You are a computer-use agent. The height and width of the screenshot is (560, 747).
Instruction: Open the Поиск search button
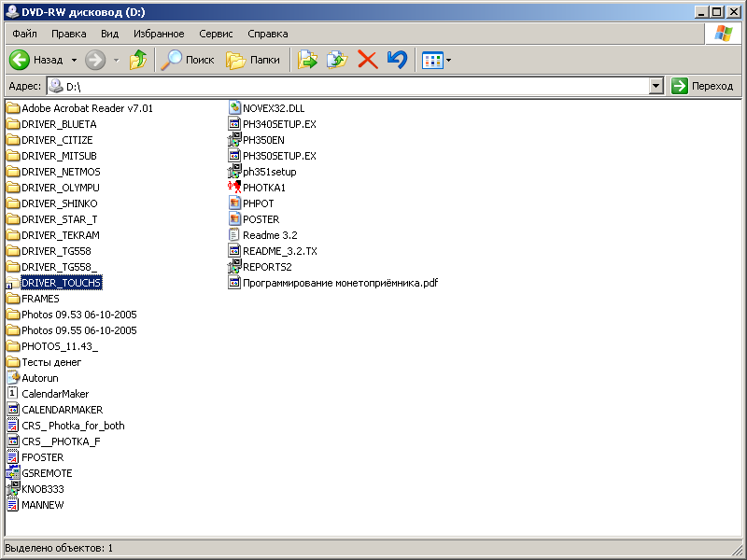[188, 60]
